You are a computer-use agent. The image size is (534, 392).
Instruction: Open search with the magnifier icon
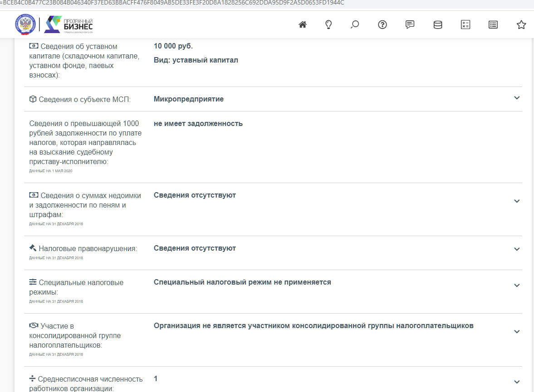pyautogui.click(x=355, y=25)
